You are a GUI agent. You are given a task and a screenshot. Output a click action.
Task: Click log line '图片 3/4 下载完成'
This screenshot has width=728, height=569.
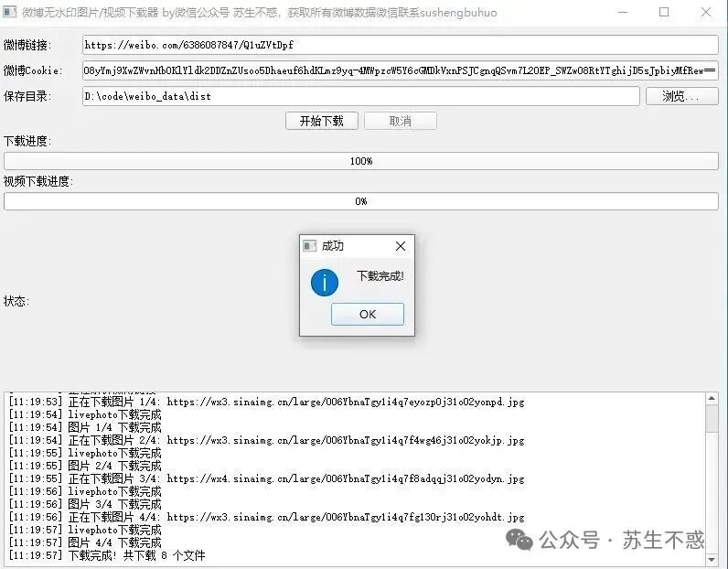(85, 504)
